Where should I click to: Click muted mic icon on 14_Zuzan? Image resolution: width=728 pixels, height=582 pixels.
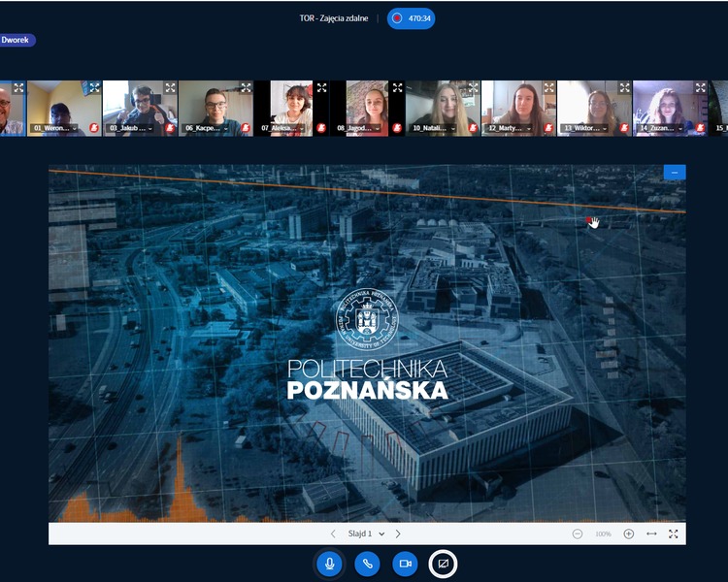pyautogui.click(x=700, y=128)
